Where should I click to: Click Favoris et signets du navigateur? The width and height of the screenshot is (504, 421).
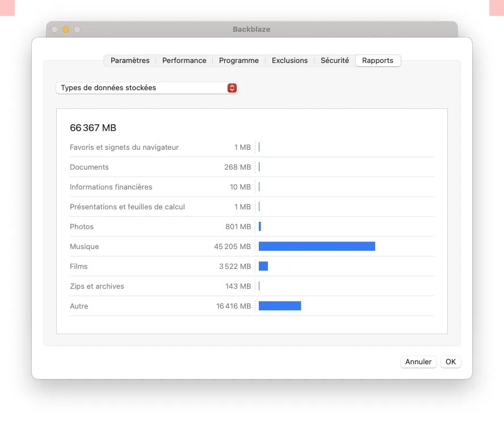[x=124, y=148]
